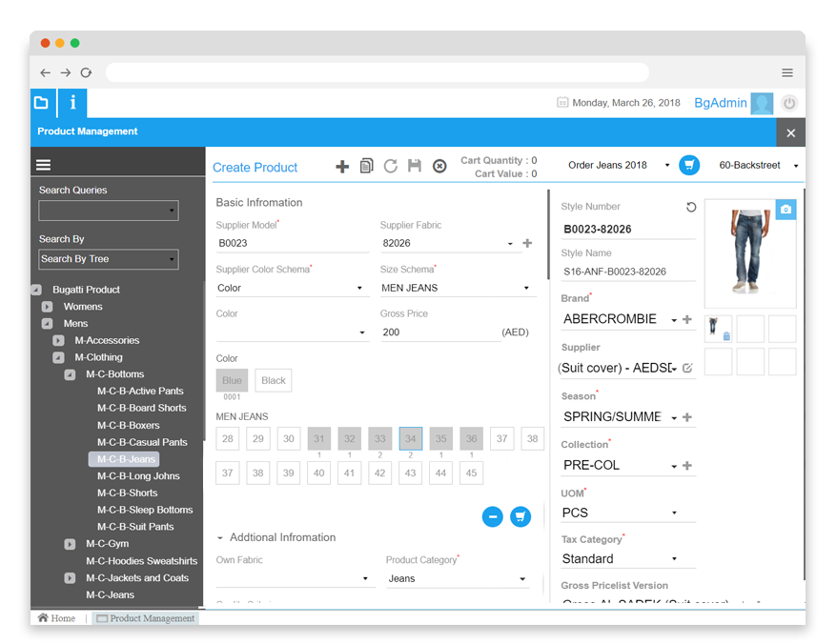The image size is (837, 644).
Task: Select the Blue color swatch
Action: pos(232,381)
